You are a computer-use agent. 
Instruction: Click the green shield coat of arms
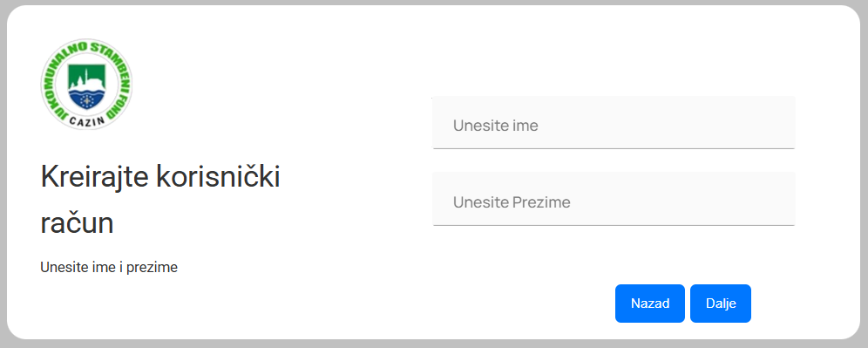click(x=86, y=85)
